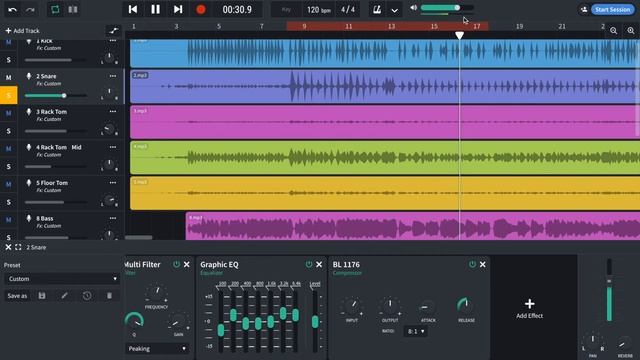
Task: Solo the 1 Kick track
Action: click(x=9, y=60)
